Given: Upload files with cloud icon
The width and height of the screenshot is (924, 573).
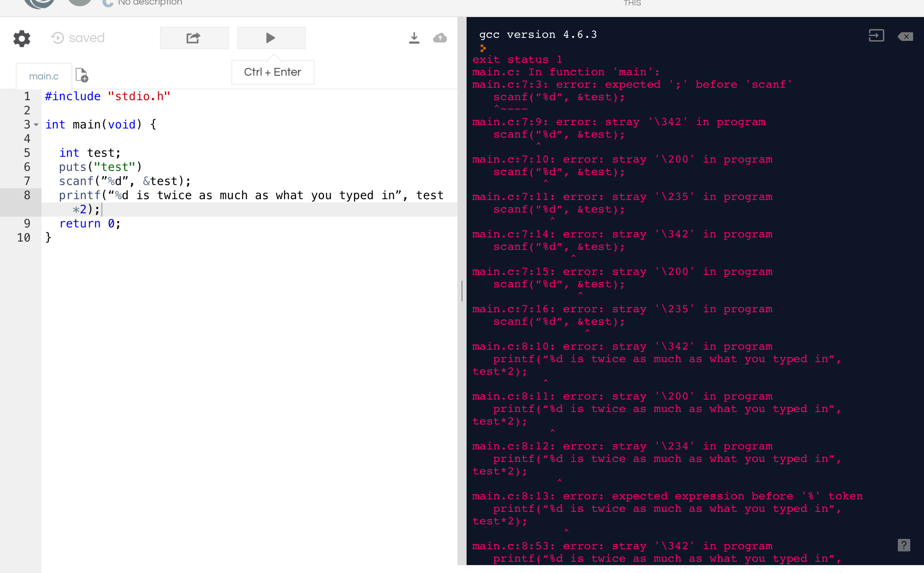Looking at the screenshot, I should pyautogui.click(x=440, y=38).
